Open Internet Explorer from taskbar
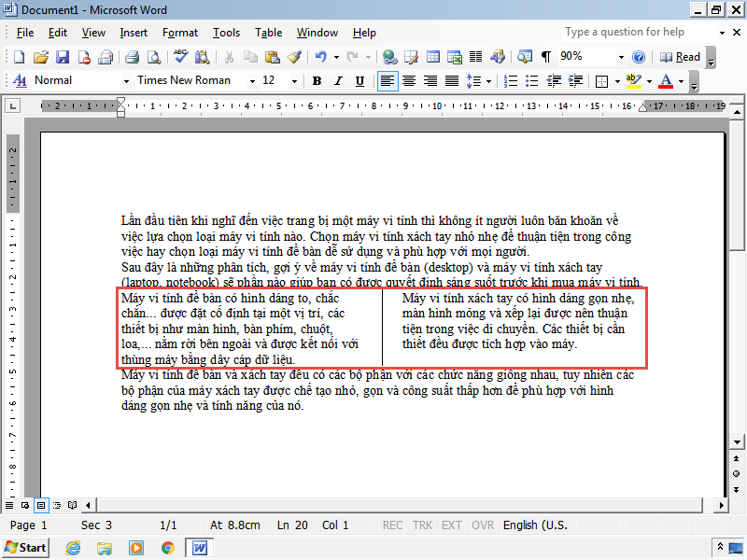 point(73,548)
